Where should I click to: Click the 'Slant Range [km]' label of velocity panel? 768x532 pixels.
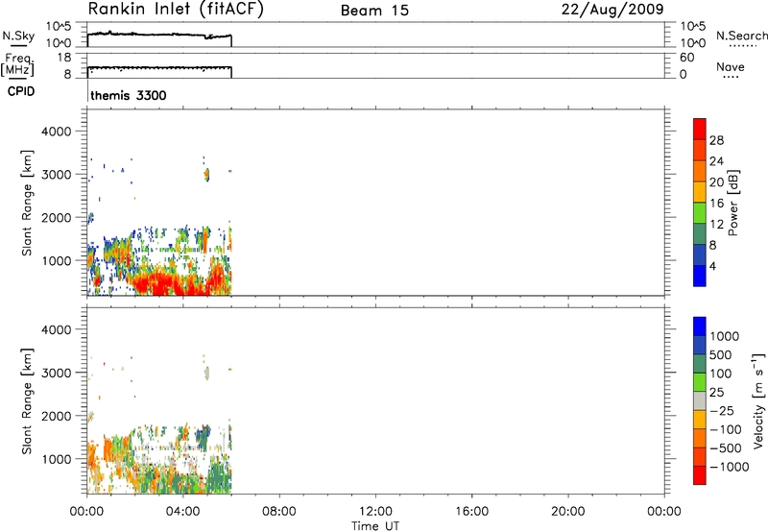tap(27, 401)
